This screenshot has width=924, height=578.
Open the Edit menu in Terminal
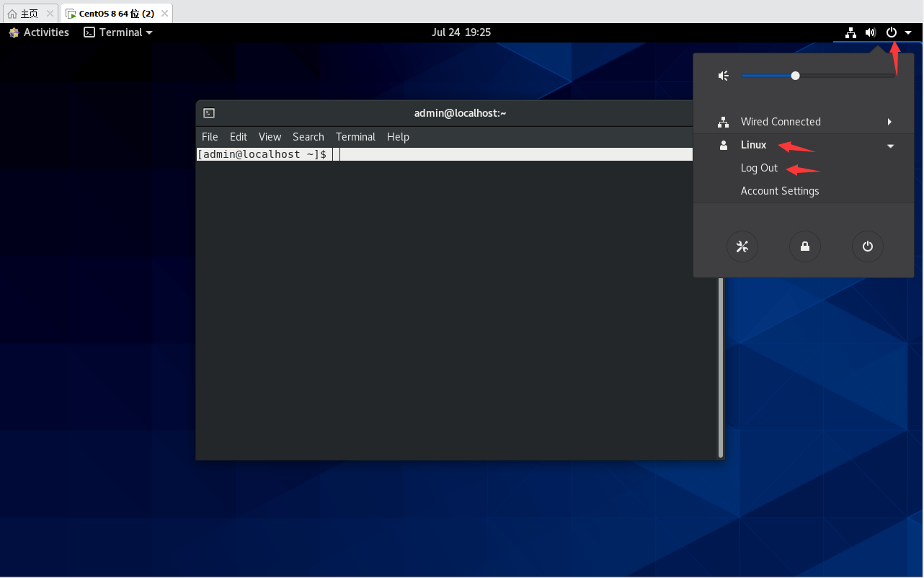(x=238, y=137)
